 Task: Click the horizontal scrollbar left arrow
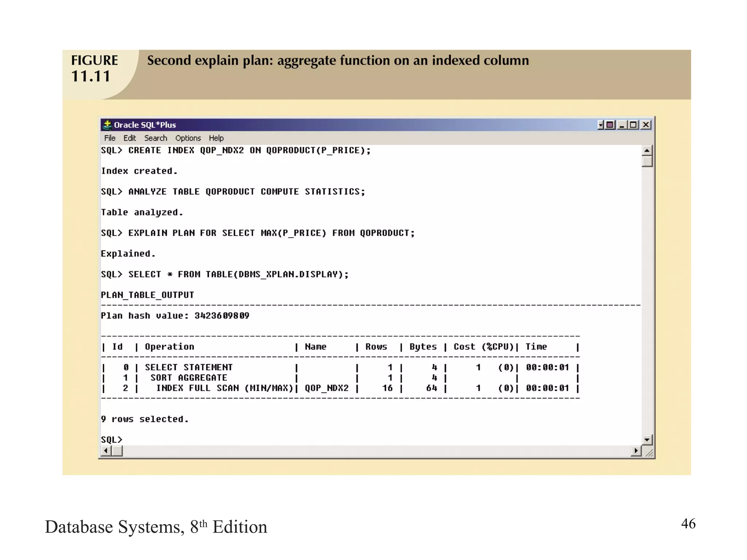[106, 451]
